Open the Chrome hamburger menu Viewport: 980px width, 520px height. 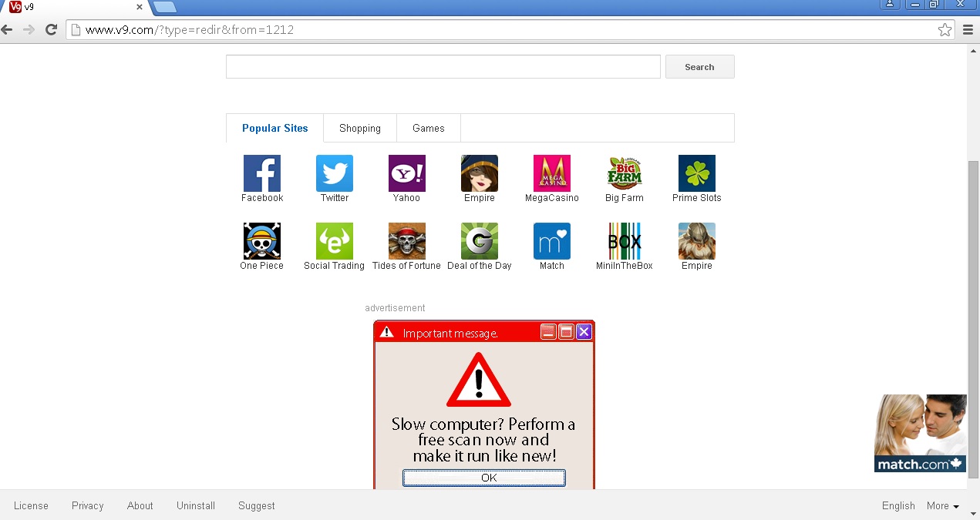(968, 30)
